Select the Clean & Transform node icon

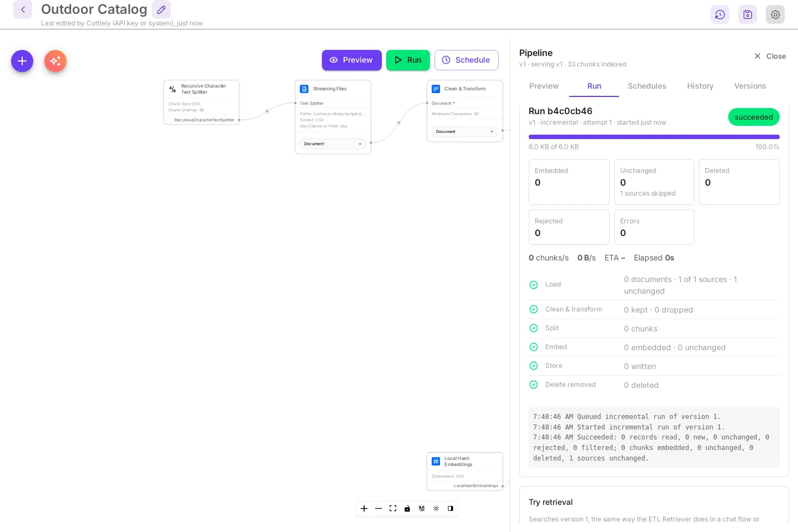pyautogui.click(x=436, y=89)
